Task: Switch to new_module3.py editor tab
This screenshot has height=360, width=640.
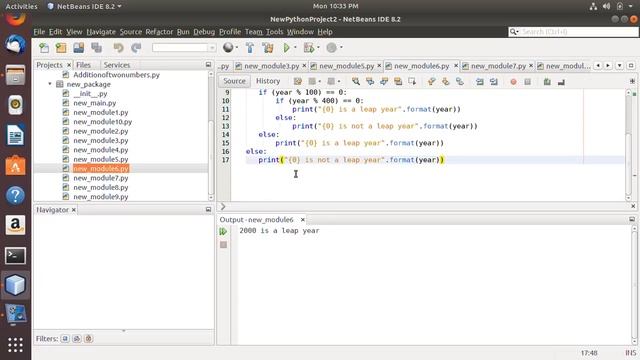Action: [x=271, y=66]
